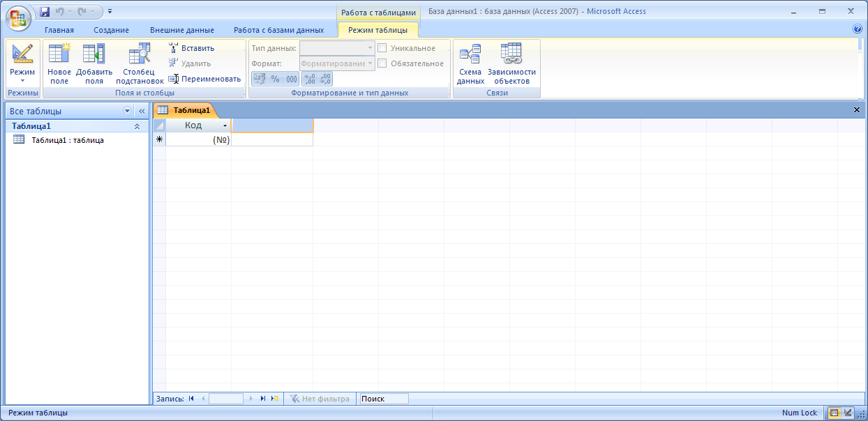Viewport: 868px width, 421px height.
Task: Go to first record
Action: (191, 399)
